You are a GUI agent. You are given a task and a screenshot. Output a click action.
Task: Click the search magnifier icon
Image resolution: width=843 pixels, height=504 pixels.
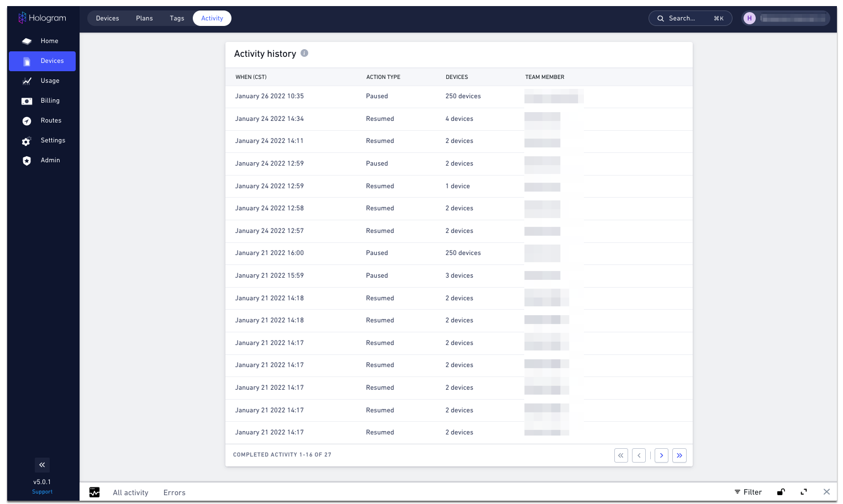660,18
